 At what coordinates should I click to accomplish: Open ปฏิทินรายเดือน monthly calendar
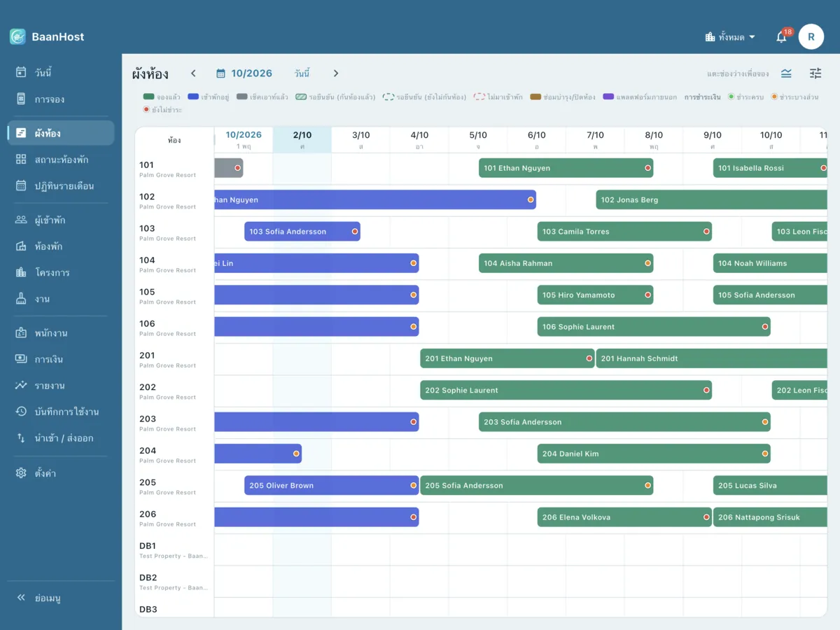point(61,186)
